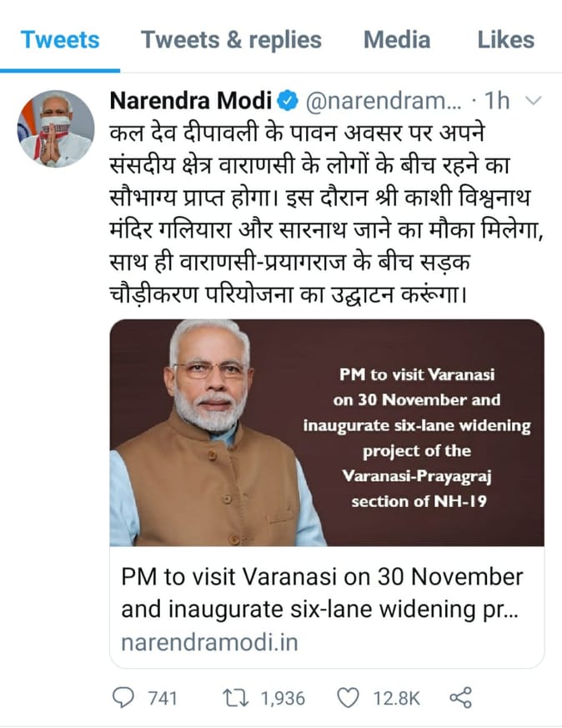Open the Hindi tweet text body

(x=326, y=213)
